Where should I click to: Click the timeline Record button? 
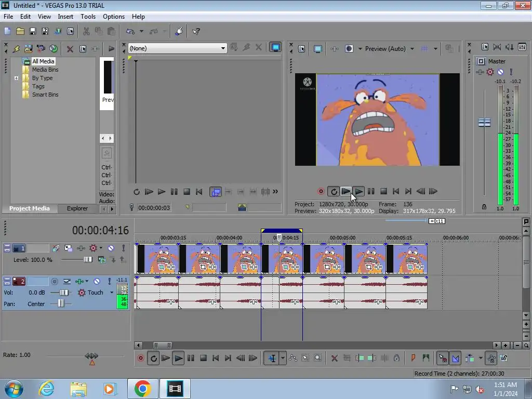(140, 358)
